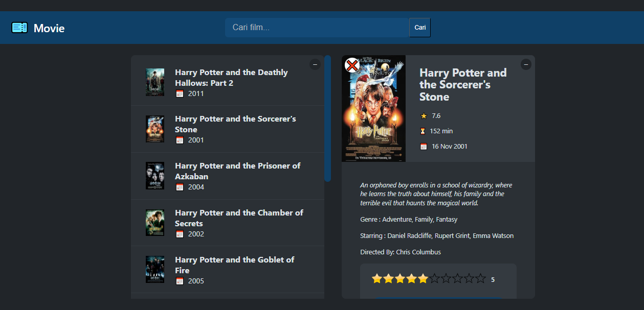Click the seventh rating star
644x310 pixels.
click(x=446, y=279)
